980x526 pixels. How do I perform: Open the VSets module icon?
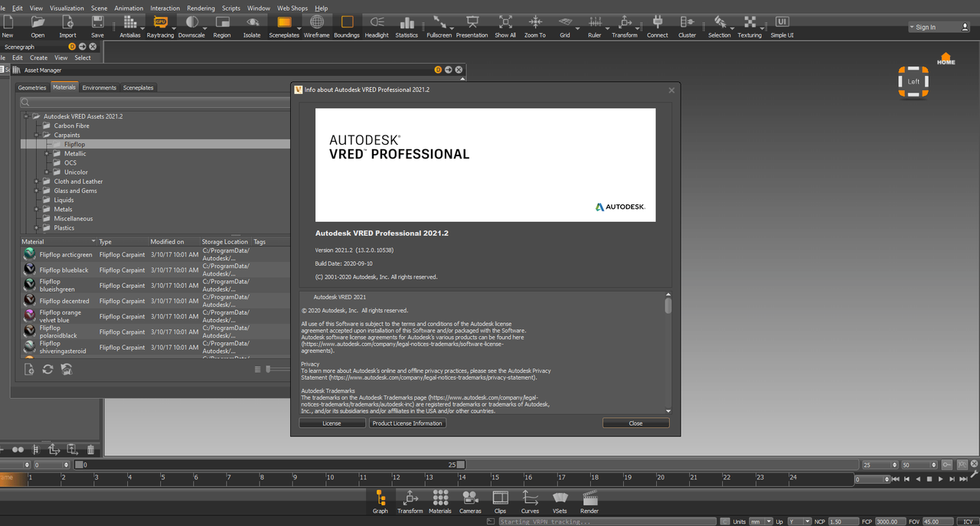click(560, 502)
